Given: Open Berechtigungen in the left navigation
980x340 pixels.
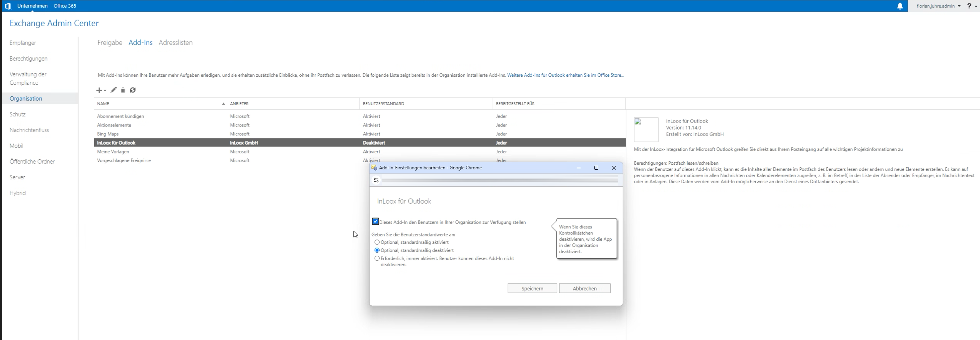Looking at the screenshot, I should pos(29,59).
